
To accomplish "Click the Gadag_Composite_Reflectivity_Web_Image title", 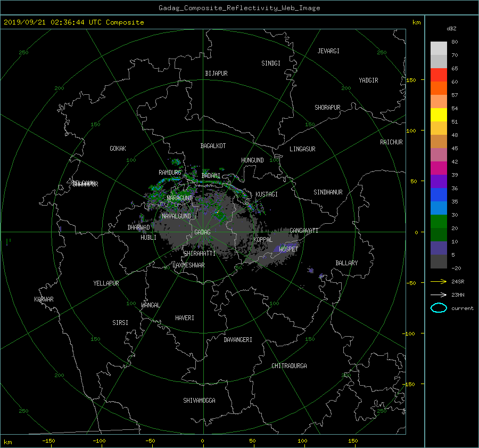I will (239, 8).
